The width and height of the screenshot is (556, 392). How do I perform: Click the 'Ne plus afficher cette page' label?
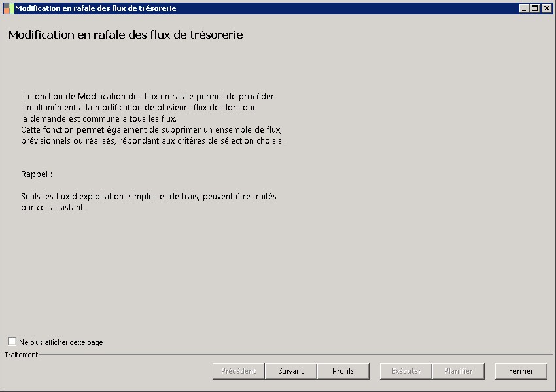pyautogui.click(x=61, y=342)
